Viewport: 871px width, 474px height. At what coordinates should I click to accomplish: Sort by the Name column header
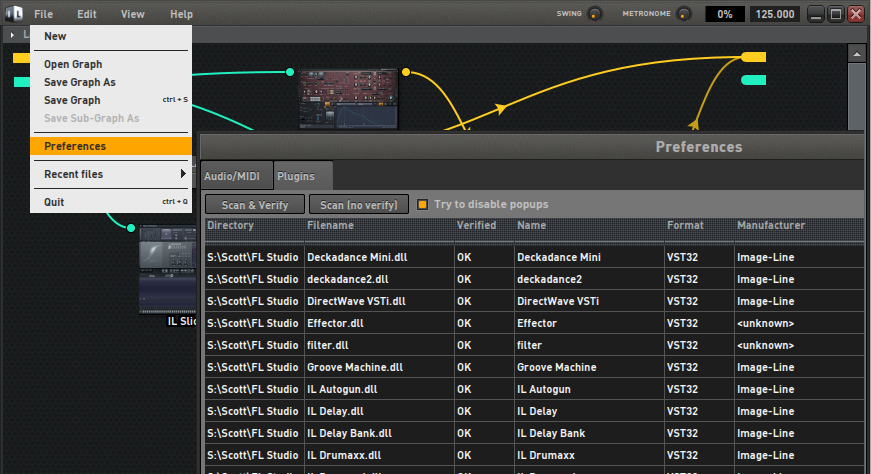(589, 228)
